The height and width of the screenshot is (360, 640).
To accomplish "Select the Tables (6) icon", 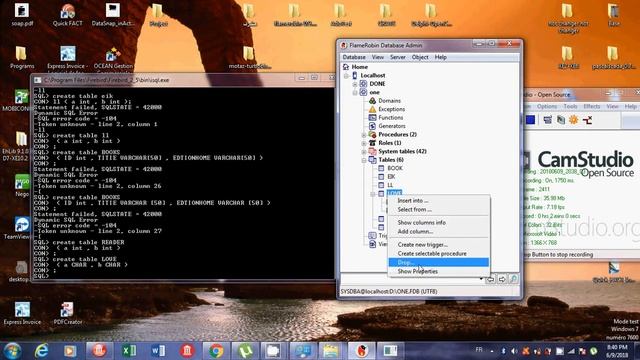I will pyautogui.click(x=372, y=160).
